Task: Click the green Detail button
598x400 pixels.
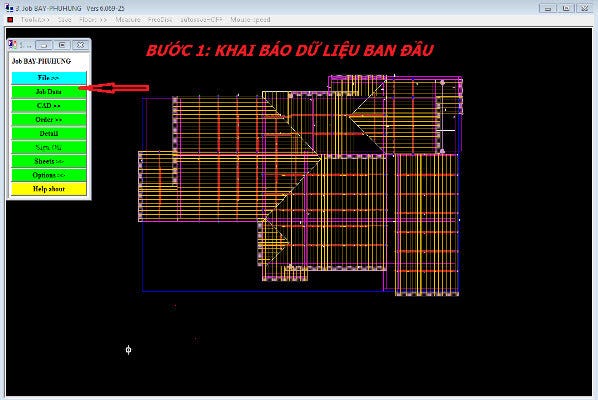Action: [x=49, y=133]
